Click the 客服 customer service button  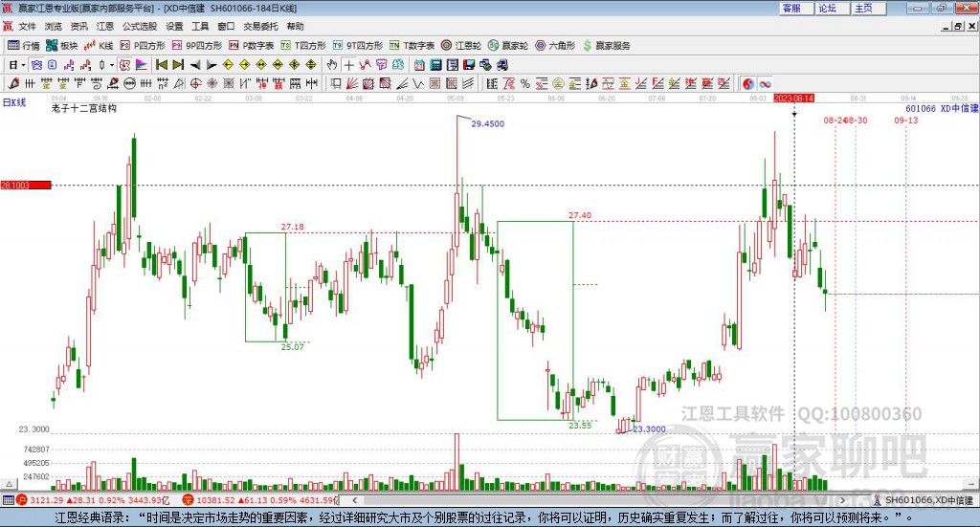(x=795, y=8)
